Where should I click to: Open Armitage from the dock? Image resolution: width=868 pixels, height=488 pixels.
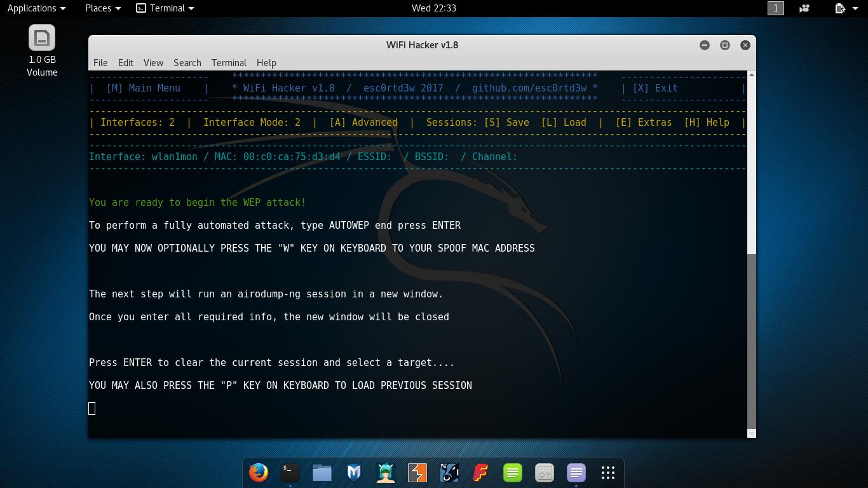pos(386,473)
